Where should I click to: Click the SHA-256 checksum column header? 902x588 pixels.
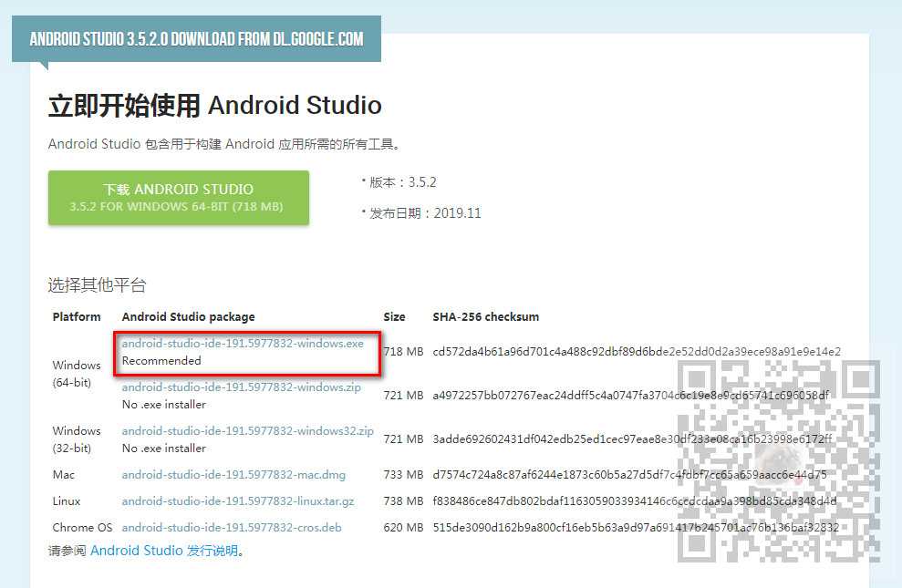click(x=485, y=316)
